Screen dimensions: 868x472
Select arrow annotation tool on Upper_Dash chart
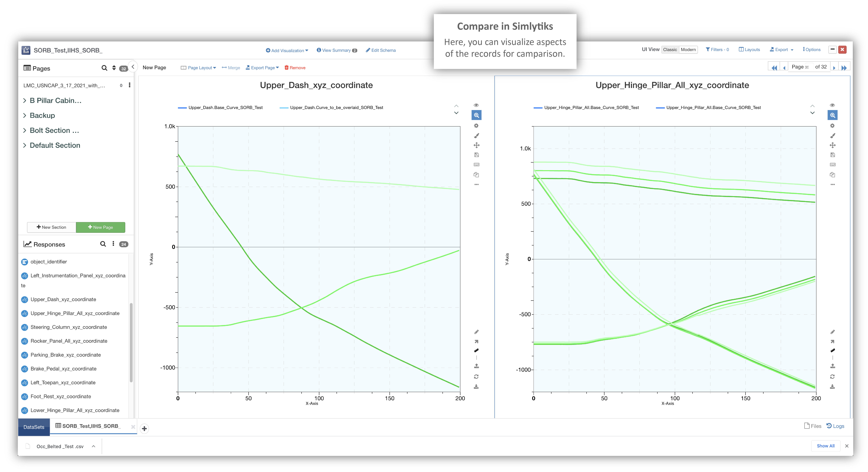[x=476, y=341]
